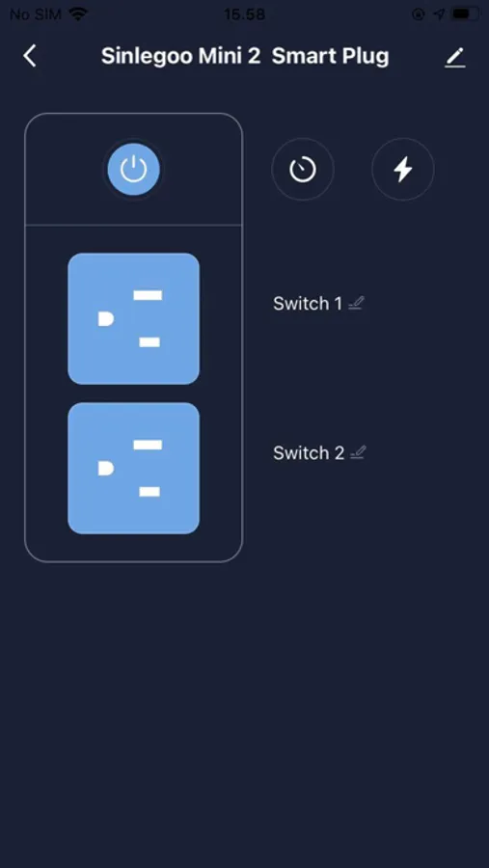489x868 pixels.
Task: Select the Switch 1 label text
Action: coord(308,304)
